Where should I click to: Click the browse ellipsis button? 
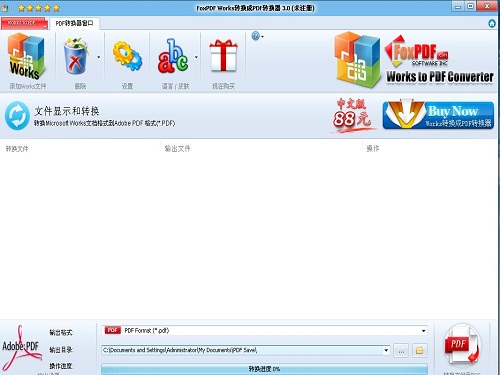pyautogui.click(x=401, y=351)
